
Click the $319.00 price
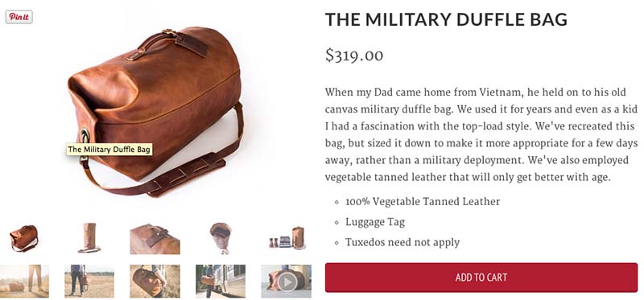[354, 55]
